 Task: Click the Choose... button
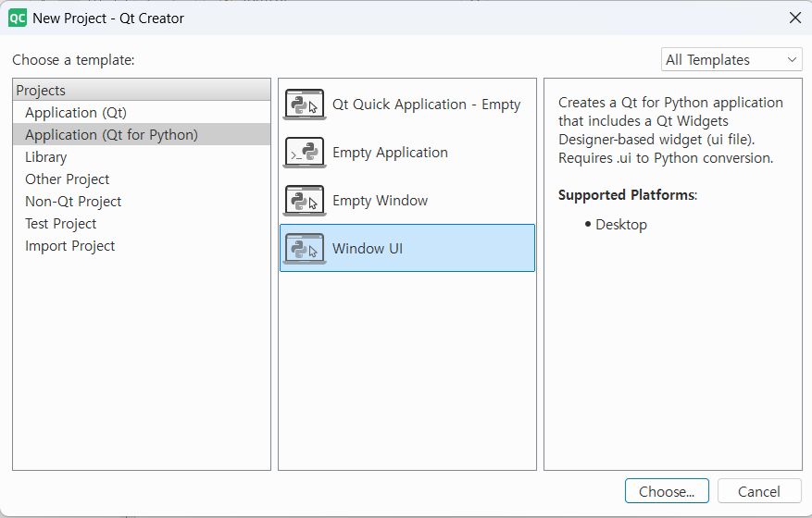667,491
